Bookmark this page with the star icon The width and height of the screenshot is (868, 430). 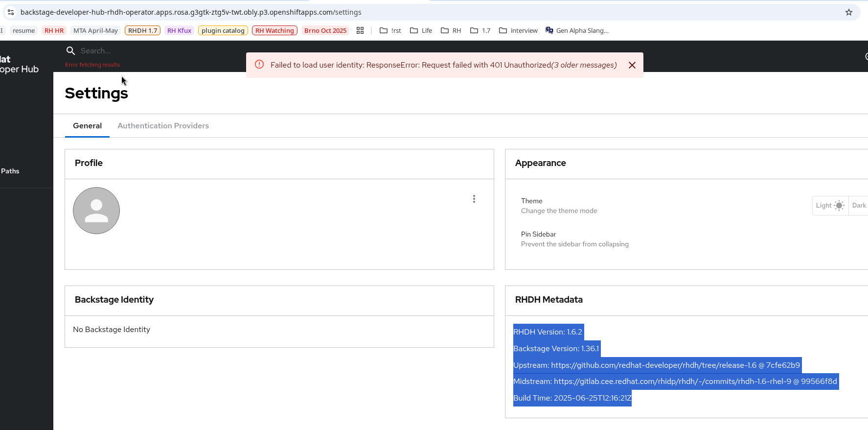849,12
